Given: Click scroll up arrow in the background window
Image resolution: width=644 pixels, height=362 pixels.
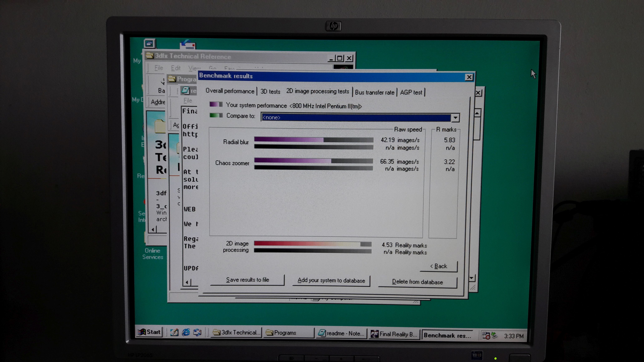Looking at the screenshot, I should pos(477,113).
